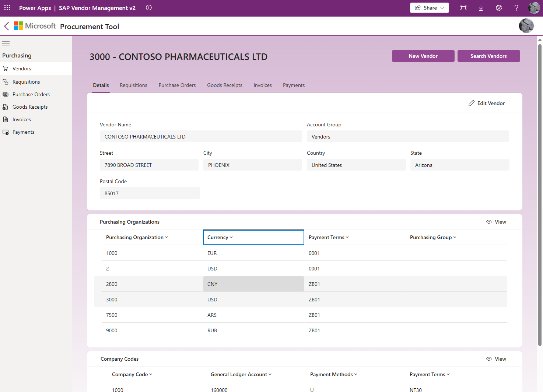Switch to the Purchase Orders tab
The image size is (543, 392).
[x=177, y=85]
